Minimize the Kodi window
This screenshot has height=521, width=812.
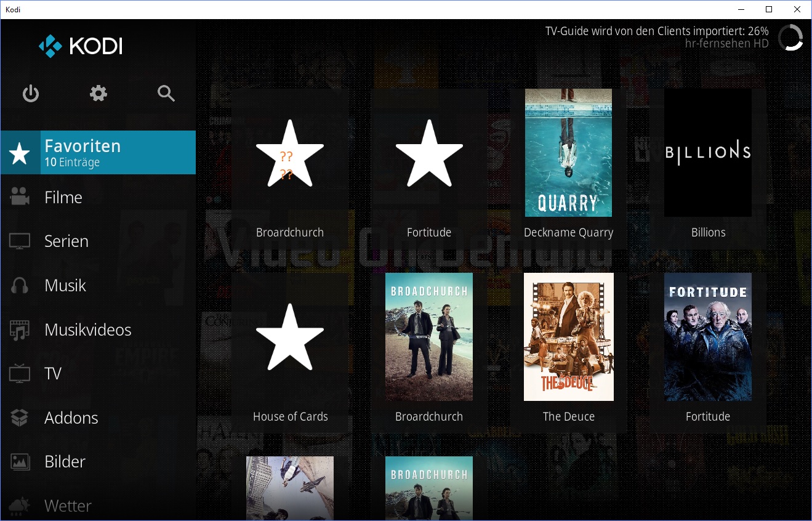click(741, 9)
